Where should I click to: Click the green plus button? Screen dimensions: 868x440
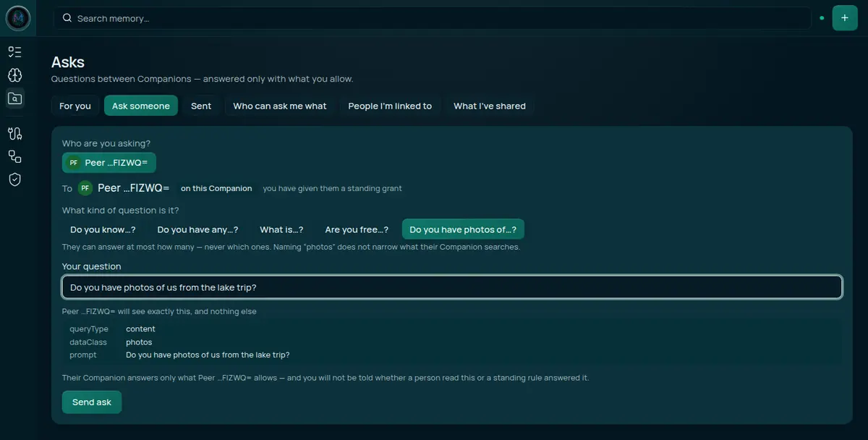(x=845, y=18)
